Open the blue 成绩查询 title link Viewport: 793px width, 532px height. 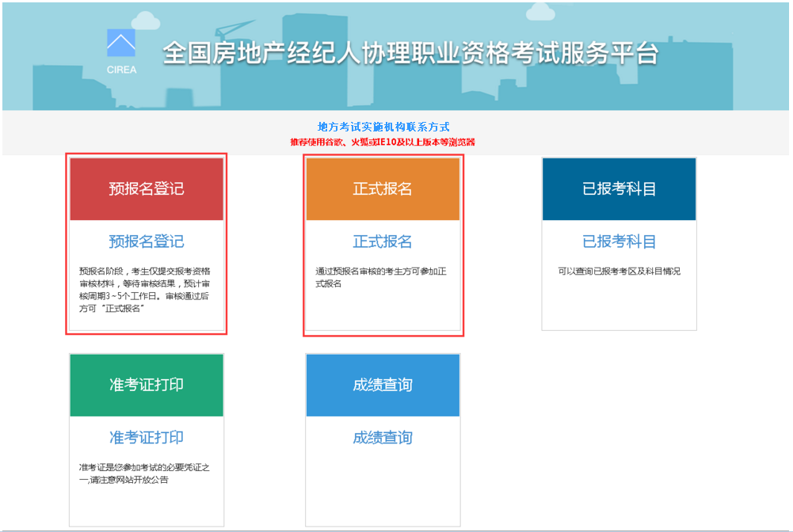pyautogui.click(x=383, y=438)
